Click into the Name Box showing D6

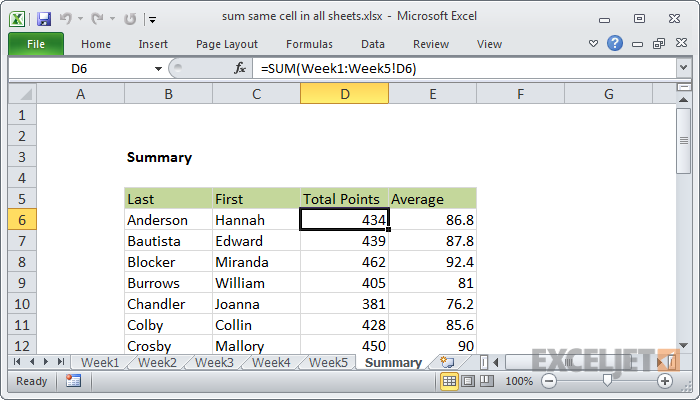79,69
